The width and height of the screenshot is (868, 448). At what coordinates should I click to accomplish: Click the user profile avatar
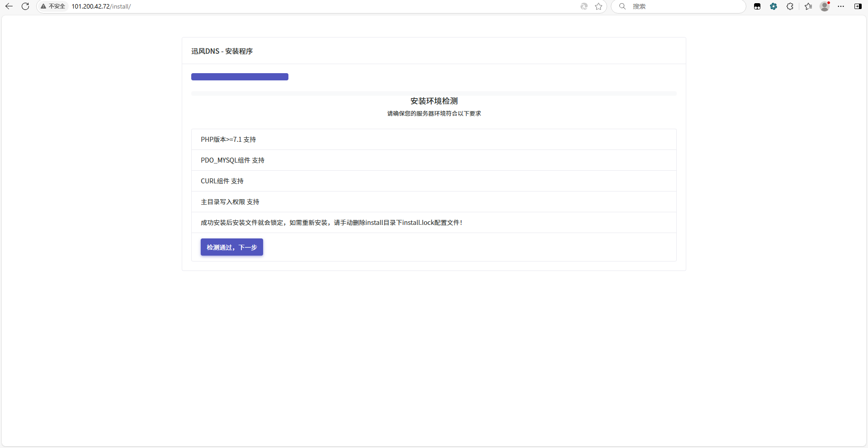[825, 6]
